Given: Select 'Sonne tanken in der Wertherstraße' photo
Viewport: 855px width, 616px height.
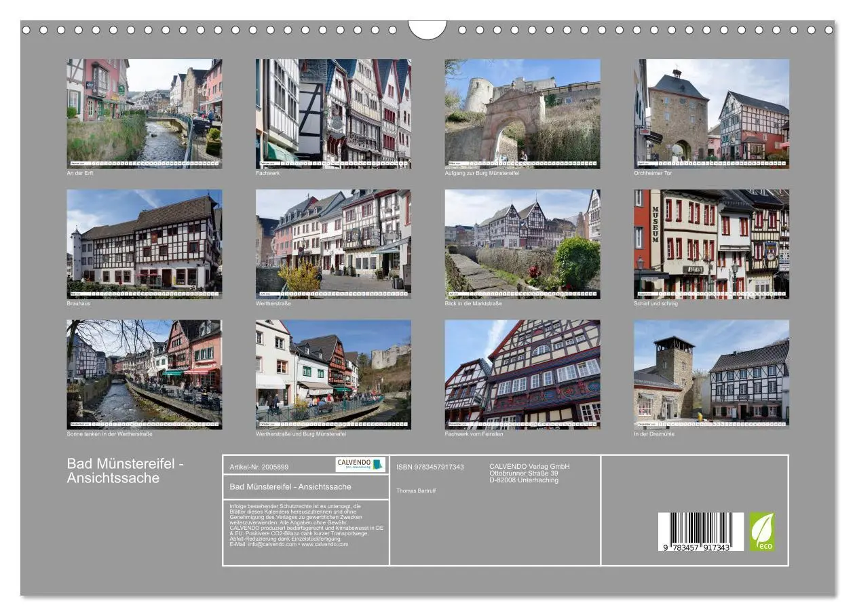Looking at the screenshot, I should point(145,374).
